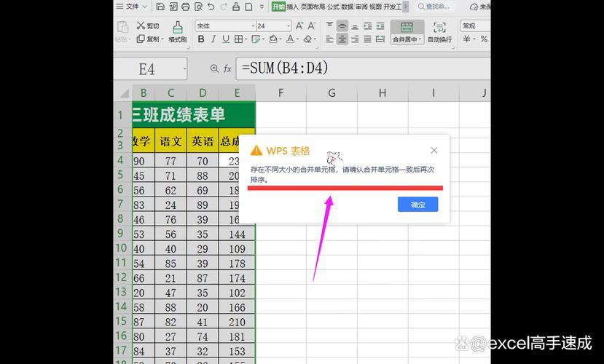The height and width of the screenshot is (364, 604).
Task: Open the font size dropdown (24)
Action: (x=289, y=25)
